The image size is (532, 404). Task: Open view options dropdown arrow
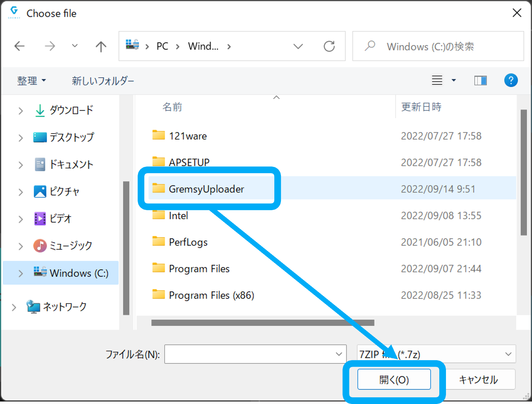pos(454,80)
